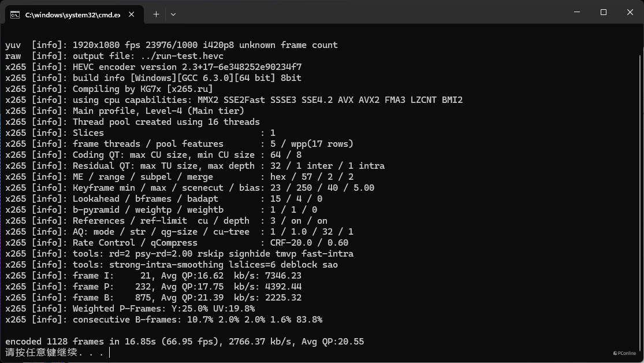Click the cmd icon on the tab
The image size is (644, 363).
(15, 15)
